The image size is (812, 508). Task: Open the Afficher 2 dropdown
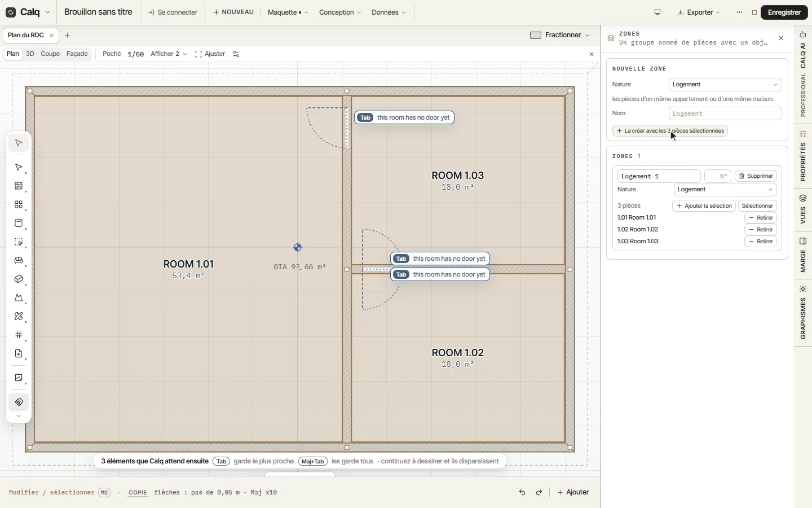169,54
